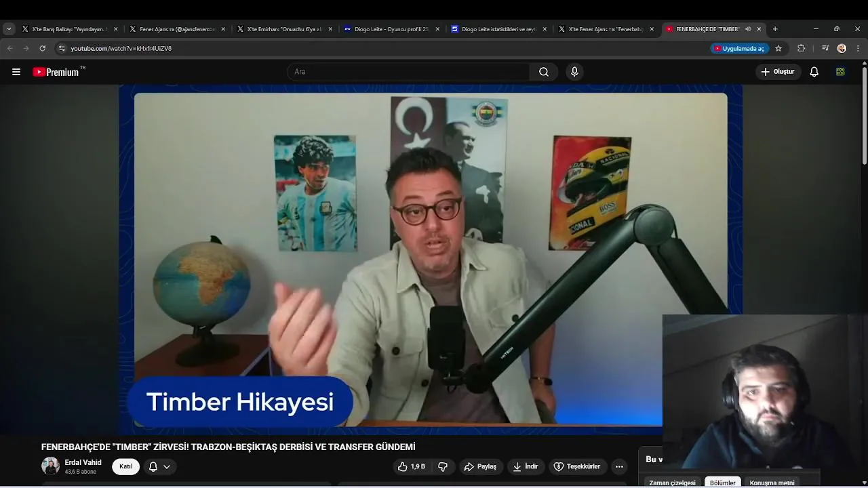Select the Bölümler chip
The width and height of the screenshot is (868, 488).
click(722, 483)
